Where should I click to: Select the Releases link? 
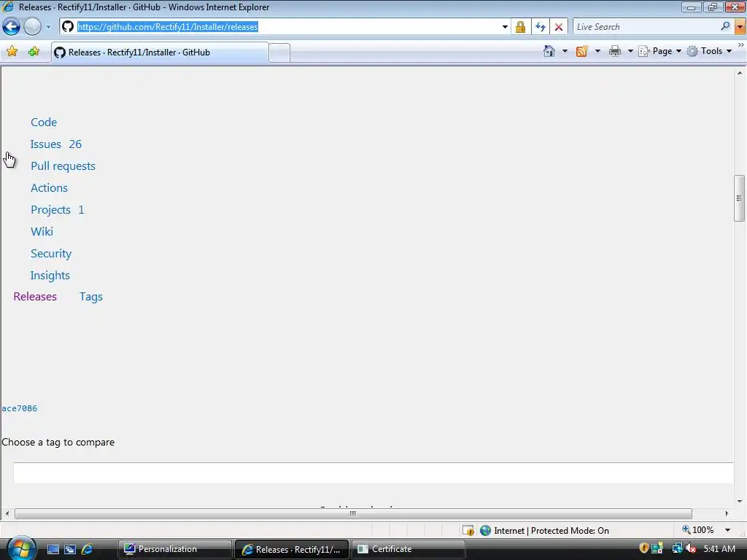[x=35, y=297]
